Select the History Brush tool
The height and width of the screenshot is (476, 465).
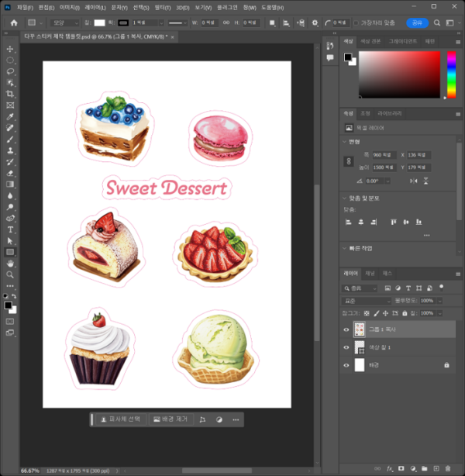pyautogui.click(x=10, y=162)
